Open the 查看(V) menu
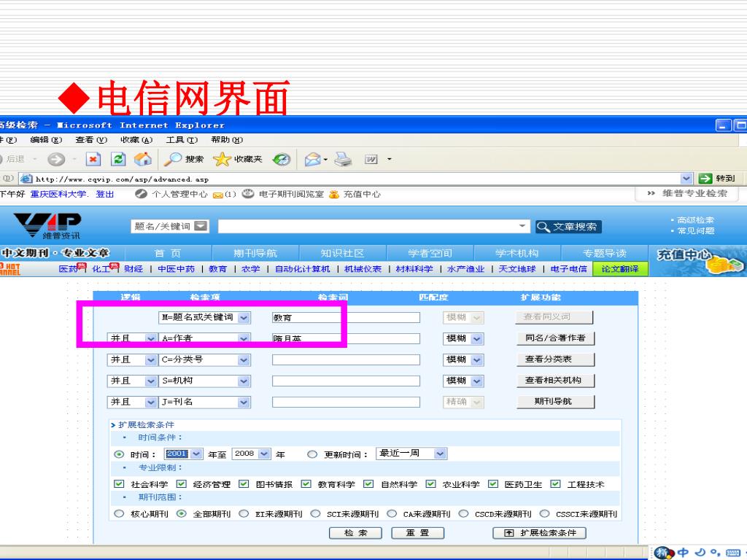This screenshot has width=747, height=560. 91,140
